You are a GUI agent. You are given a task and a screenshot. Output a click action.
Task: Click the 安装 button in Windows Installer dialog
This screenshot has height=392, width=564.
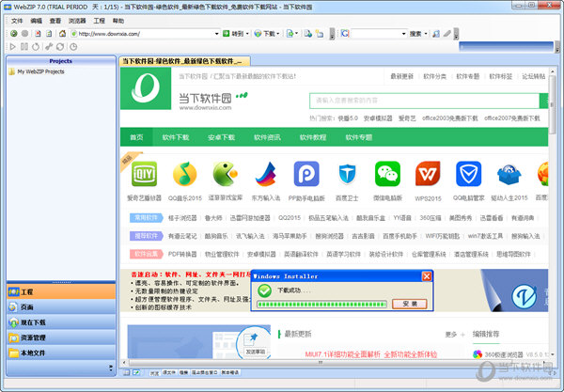410,304
